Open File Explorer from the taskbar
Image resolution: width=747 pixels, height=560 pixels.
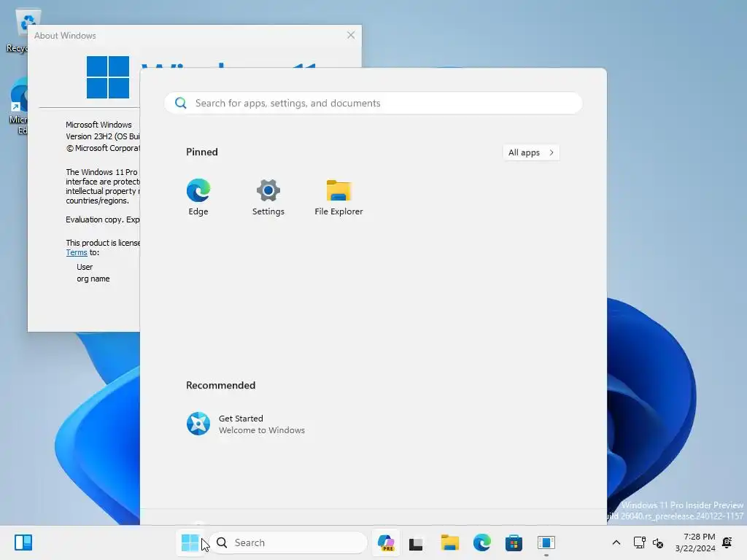pos(449,542)
